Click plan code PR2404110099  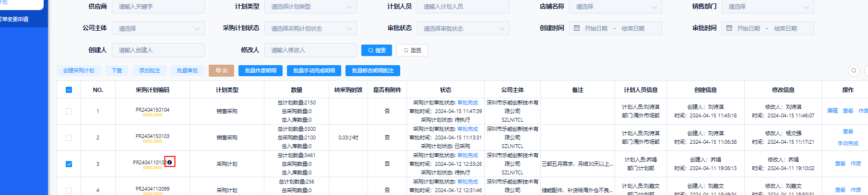pos(153,189)
